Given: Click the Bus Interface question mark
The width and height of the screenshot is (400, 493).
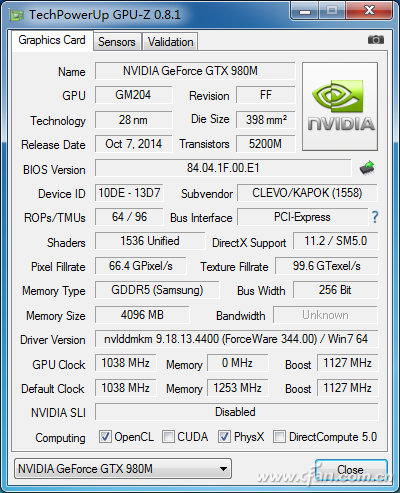Looking at the screenshot, I should point(375,217).
